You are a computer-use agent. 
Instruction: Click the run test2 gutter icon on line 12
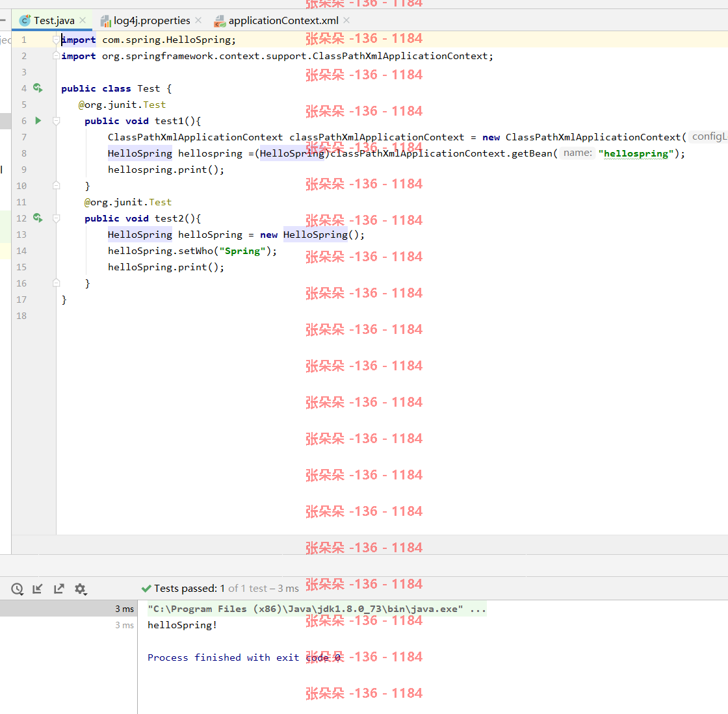point(38,218)
